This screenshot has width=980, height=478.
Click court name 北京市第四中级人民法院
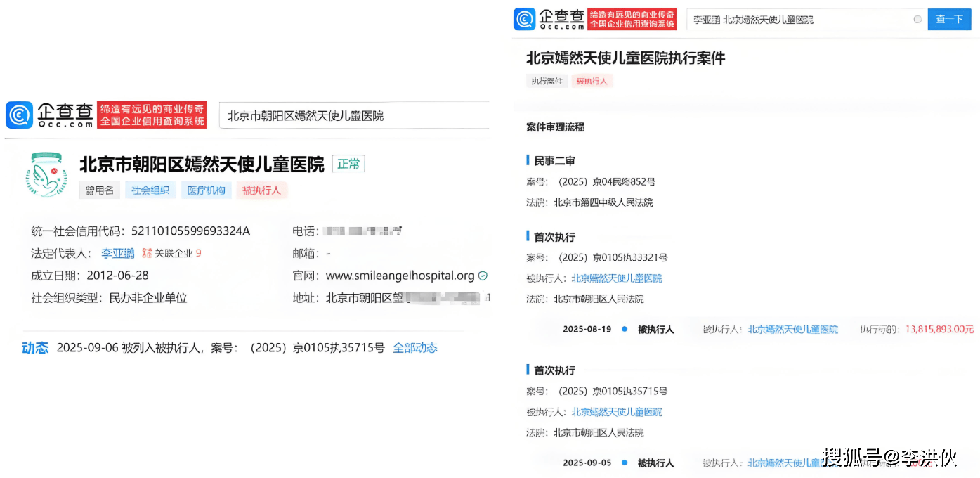pos(603,202)
